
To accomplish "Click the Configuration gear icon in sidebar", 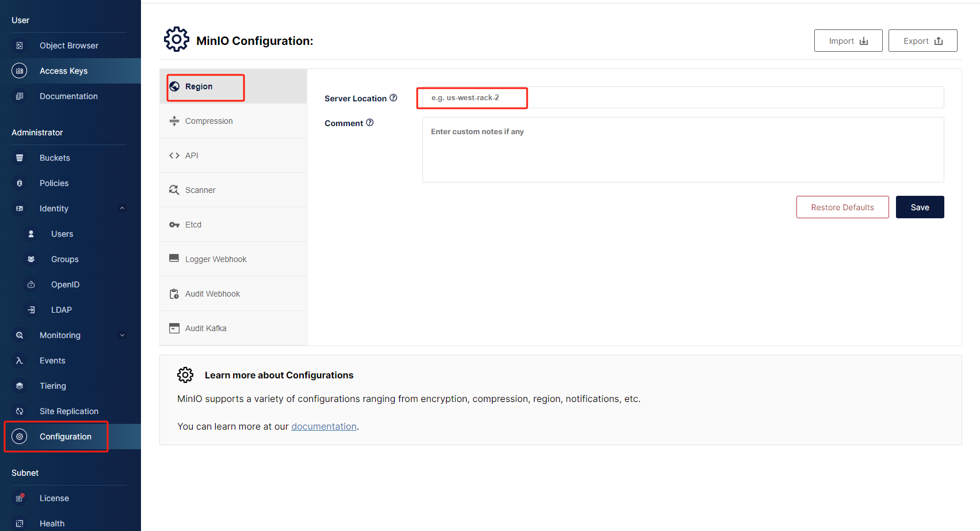I will click(x=20, y=437).
